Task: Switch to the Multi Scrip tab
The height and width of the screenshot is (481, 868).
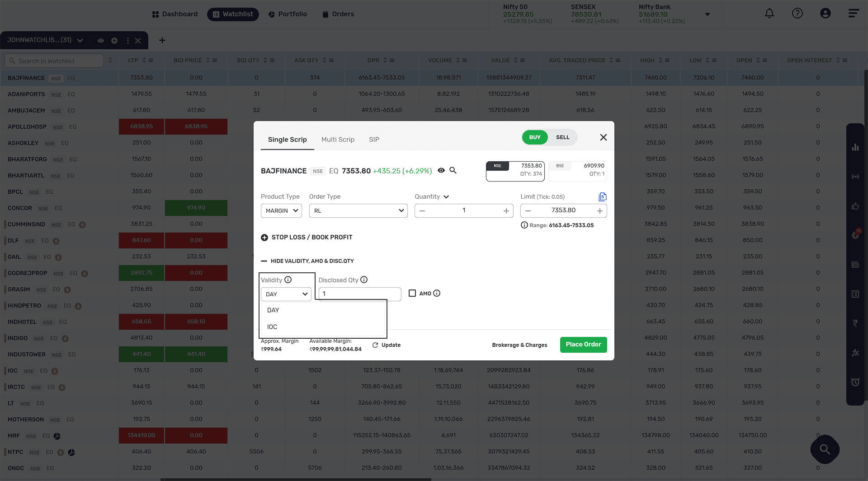Action: click(x=338, y=140)
